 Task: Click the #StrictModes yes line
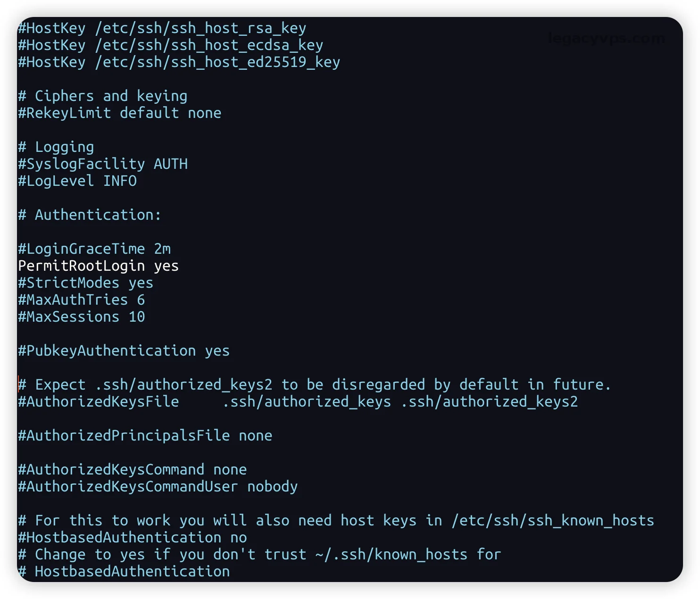(85, 283)
